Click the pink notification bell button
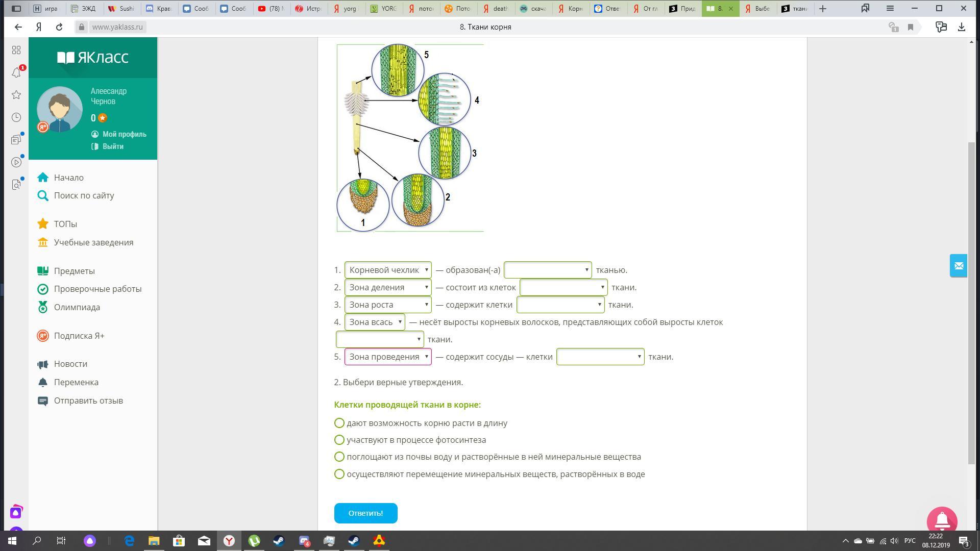Image resolution: width=980 pixels, height=551 pixels. [x=942, y=520]
